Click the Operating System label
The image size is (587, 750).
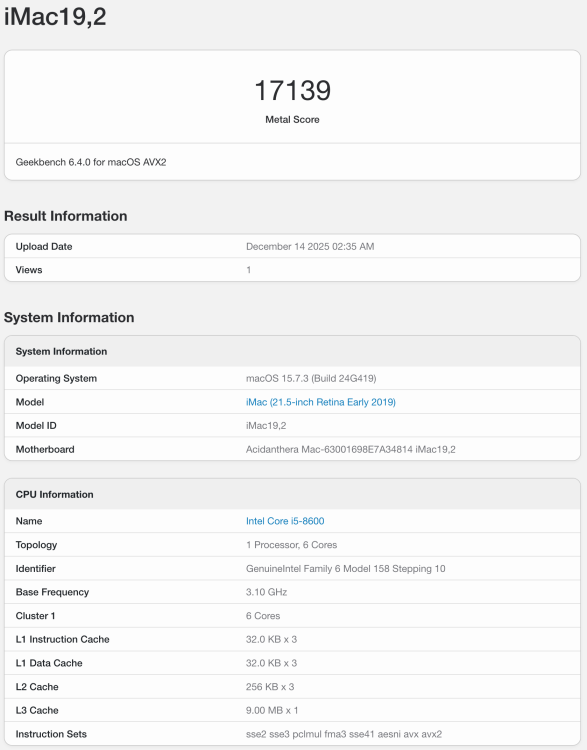pyautogui.click(x=56, y=378)
